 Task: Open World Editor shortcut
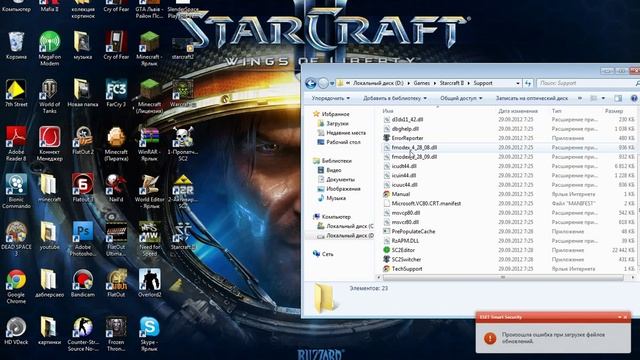click(x=149, y=191)
